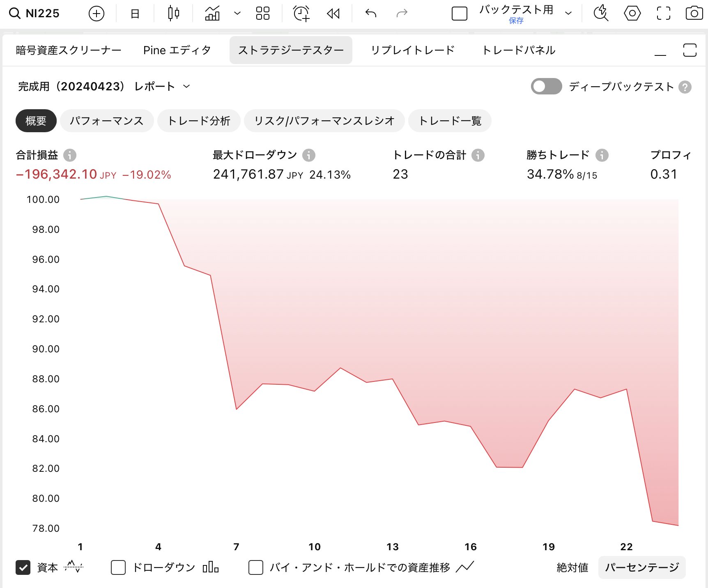Screen dimensions: 708x588
Task: Select 概要 report section
Action: tap(36, 121)
